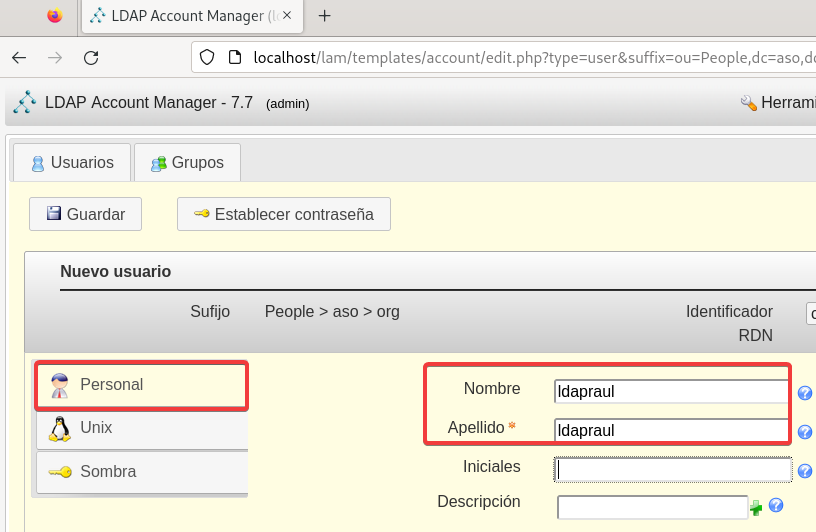Image resolution: width=816 pixels, height=532 pixels.
Task: Click the Iniciales text field
Action: click(673, 469)
